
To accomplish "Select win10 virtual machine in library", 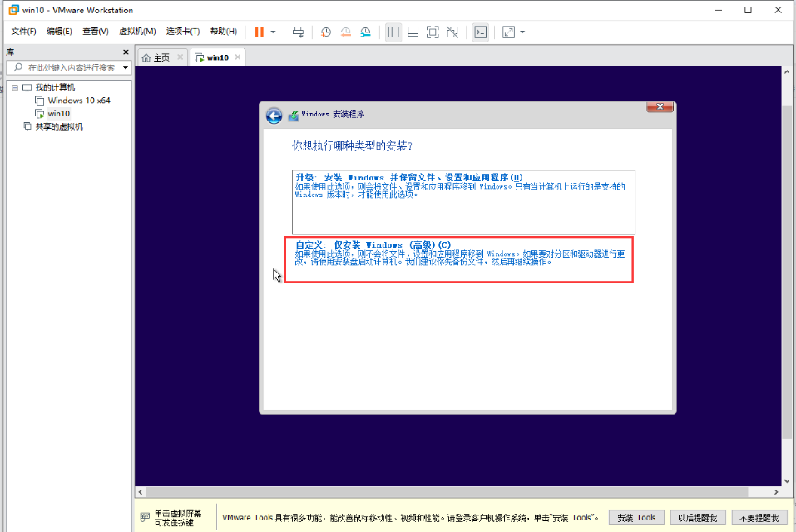I will point(58,114).
